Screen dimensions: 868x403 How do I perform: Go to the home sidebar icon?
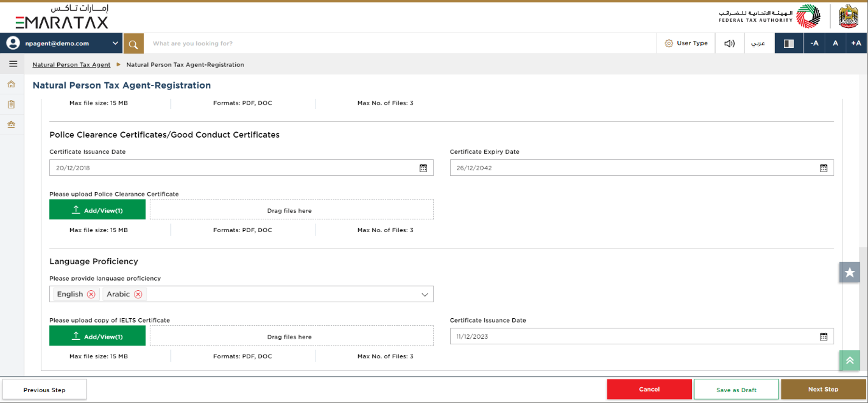coord(11,84)
